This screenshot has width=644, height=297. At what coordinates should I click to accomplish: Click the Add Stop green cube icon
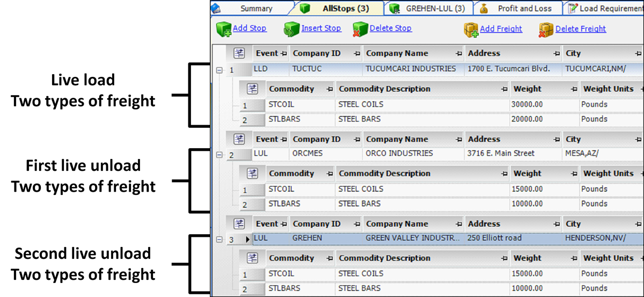(223, 29)
